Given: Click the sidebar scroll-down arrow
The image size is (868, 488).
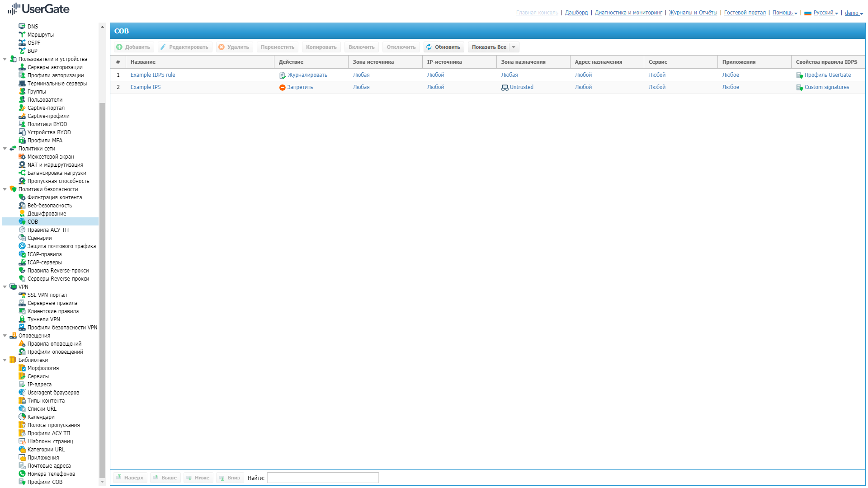Looking at the screenshot, I should tap(102, 482).
